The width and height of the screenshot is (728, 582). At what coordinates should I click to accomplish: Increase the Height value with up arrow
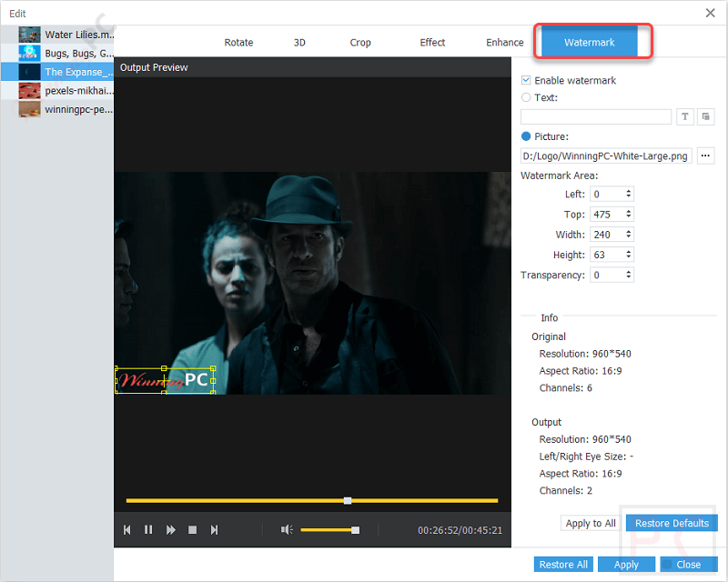628,252
